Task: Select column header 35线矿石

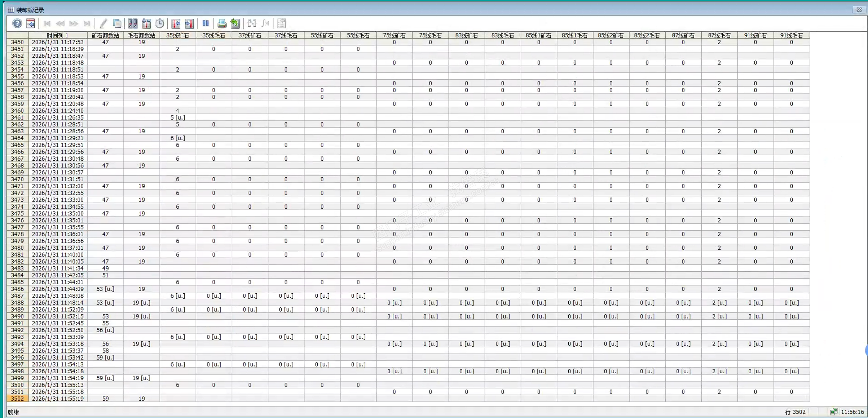Action: (177, 35)
